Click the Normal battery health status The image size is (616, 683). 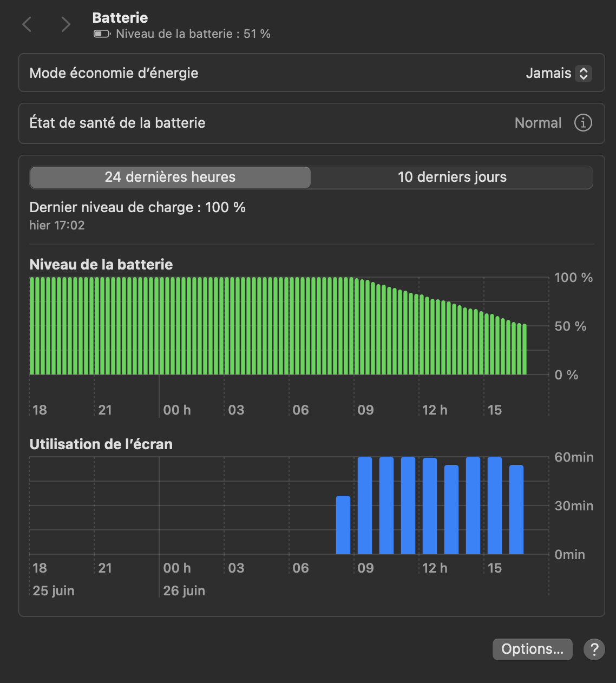tap(538, 123)
